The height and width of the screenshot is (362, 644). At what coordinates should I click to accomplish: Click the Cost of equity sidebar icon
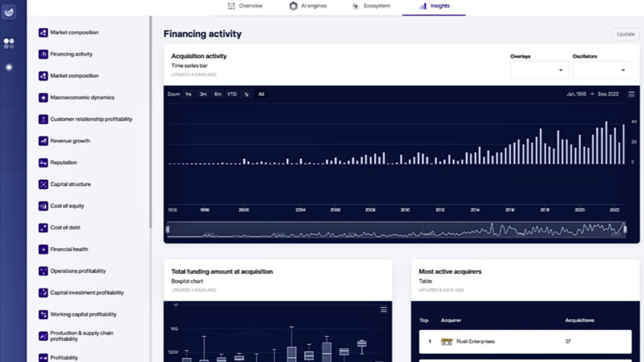tap(43, 206)
